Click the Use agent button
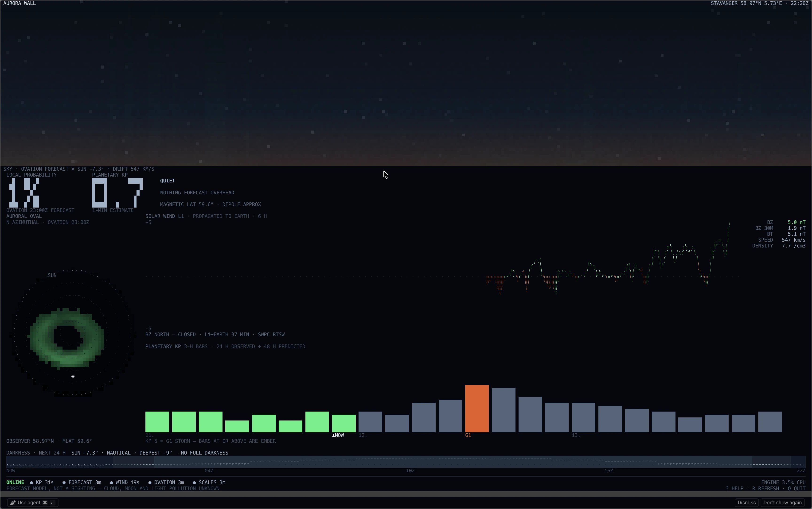This screenshot has height=509, width=812. 32,503
